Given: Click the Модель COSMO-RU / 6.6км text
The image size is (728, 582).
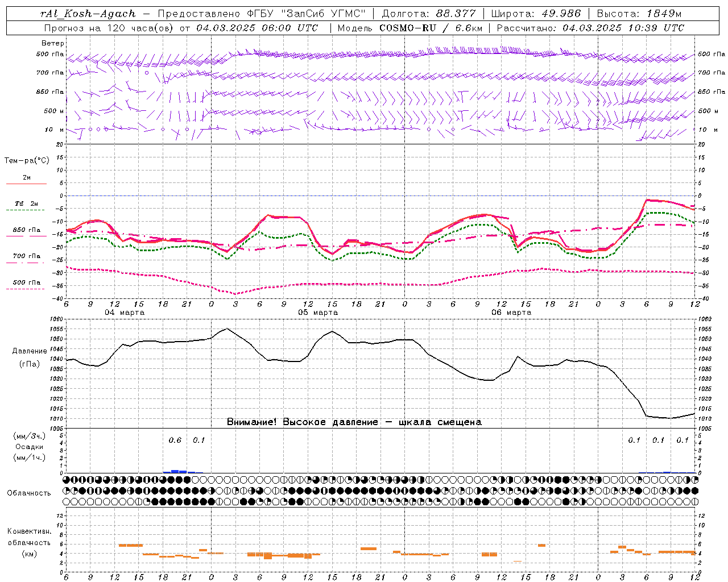Looking at the screenshot, I should tap(409, 27).
